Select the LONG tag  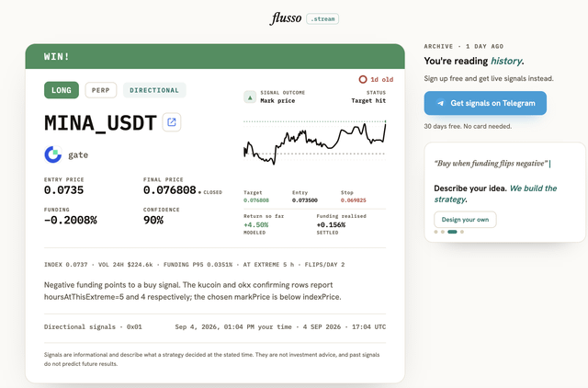62,90
